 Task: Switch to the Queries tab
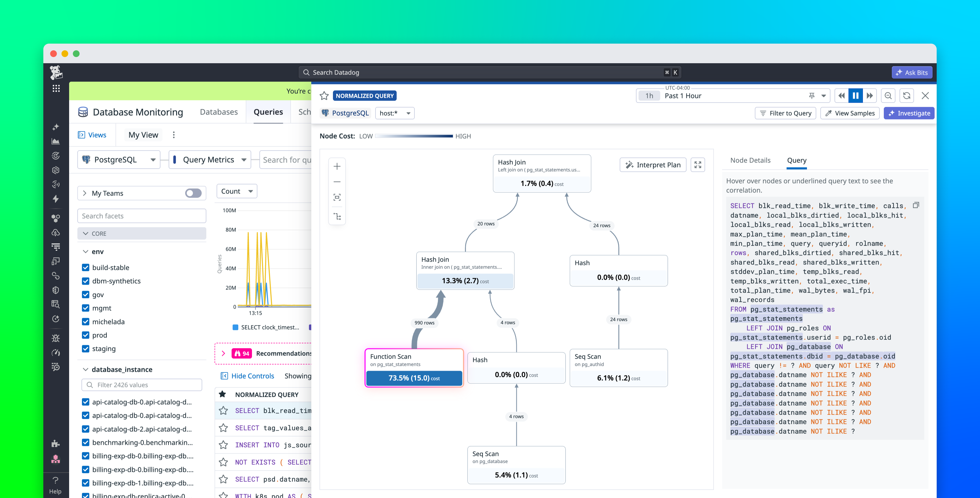[x=268, y=112]
